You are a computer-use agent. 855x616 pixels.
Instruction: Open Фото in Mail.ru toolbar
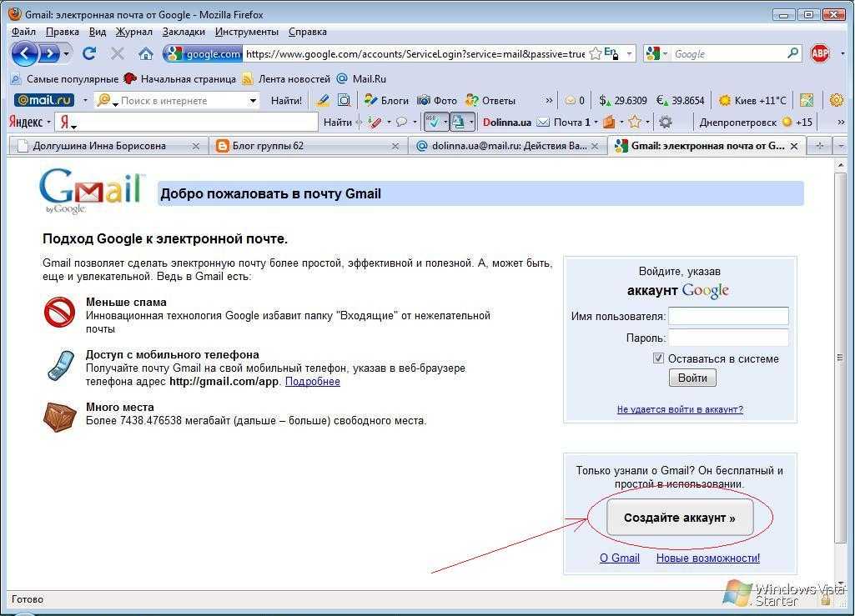[x=437, y=100]
